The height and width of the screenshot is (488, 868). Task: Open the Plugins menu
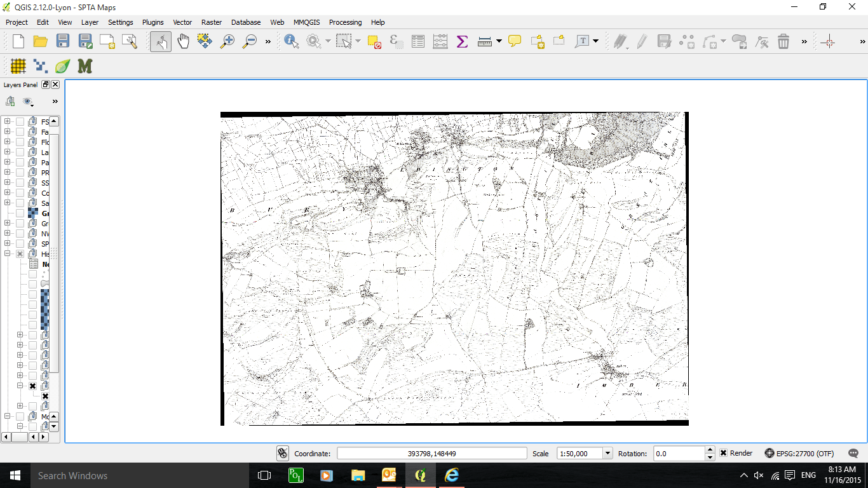click(x=153, y=22)
